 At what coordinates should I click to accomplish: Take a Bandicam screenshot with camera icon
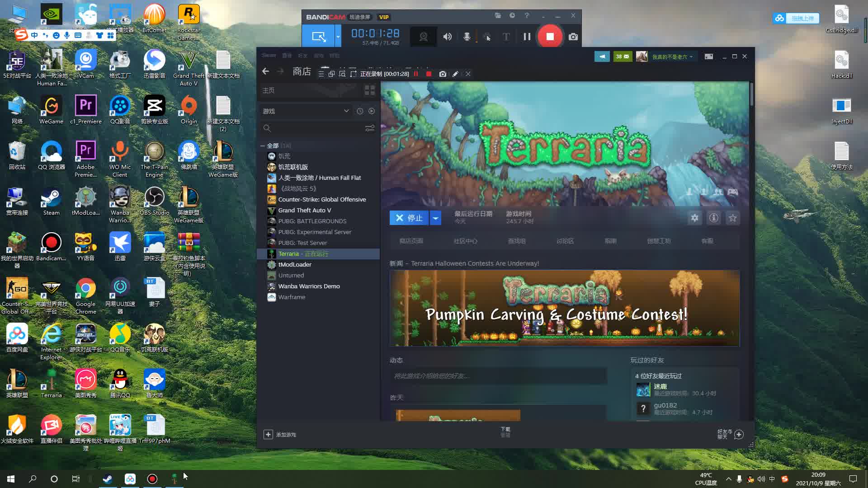click(x=573, y=37)
